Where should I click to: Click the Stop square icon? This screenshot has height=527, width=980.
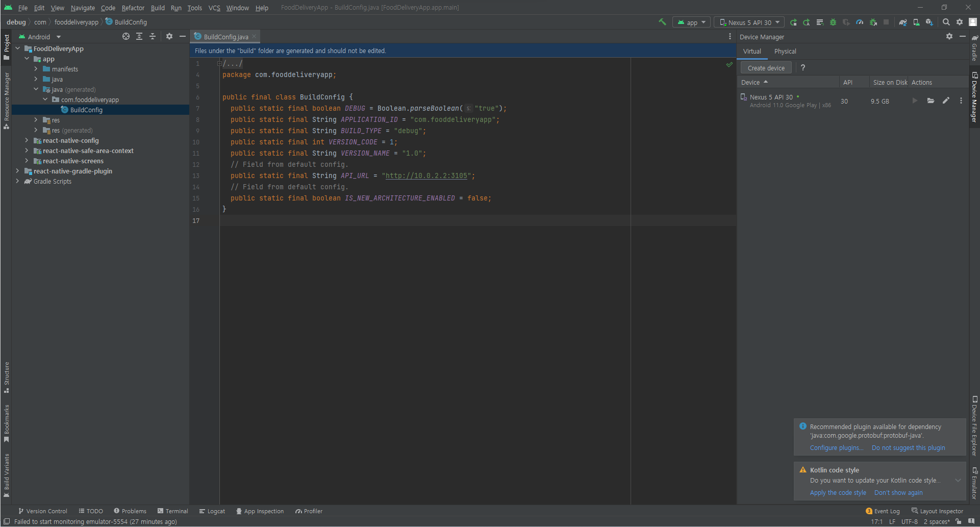click(886, 22)
